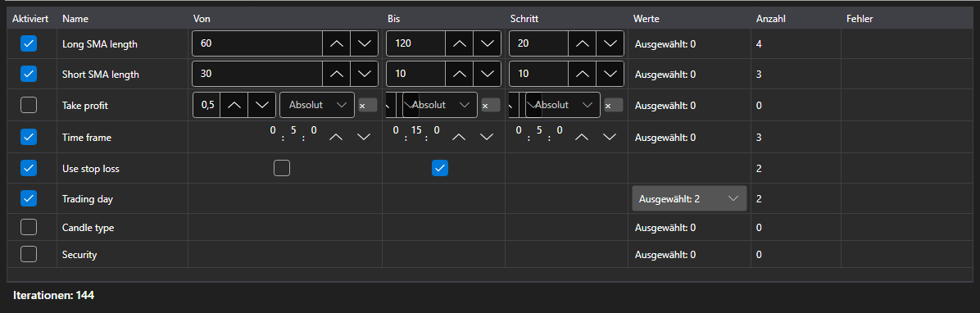Uncheck the Use stop loss Bis checkbox
The width and height of the screenshot is (980, 313).
(440, 168)
